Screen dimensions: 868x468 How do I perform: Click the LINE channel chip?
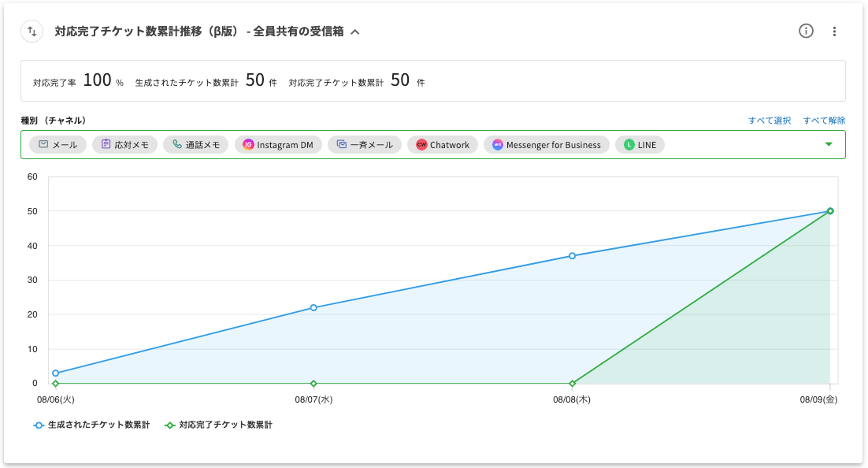pyautogui.click(x=640, y=145)
